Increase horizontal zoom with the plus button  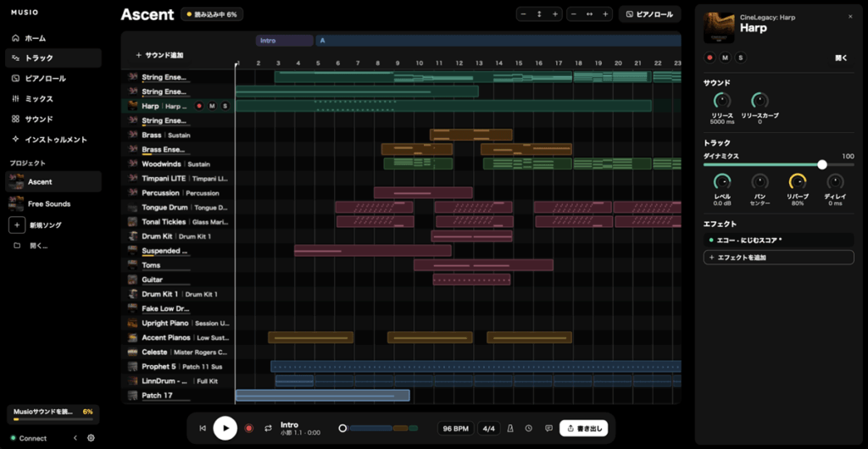click(605, 14)
